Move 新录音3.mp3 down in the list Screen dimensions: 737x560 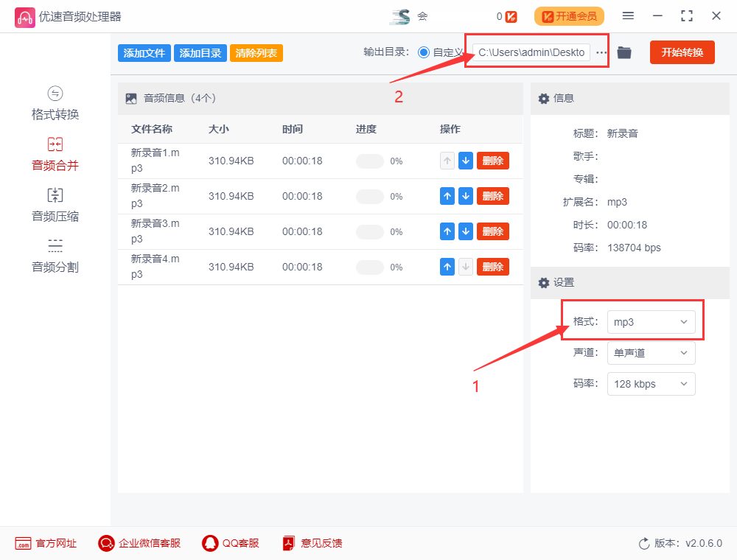[x=466, y=231]
